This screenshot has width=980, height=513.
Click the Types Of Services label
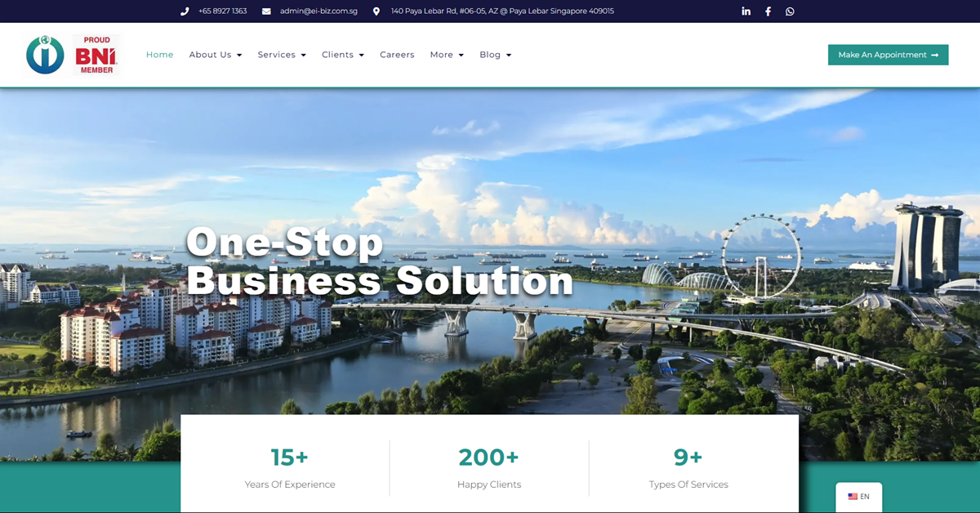(688, 484)
